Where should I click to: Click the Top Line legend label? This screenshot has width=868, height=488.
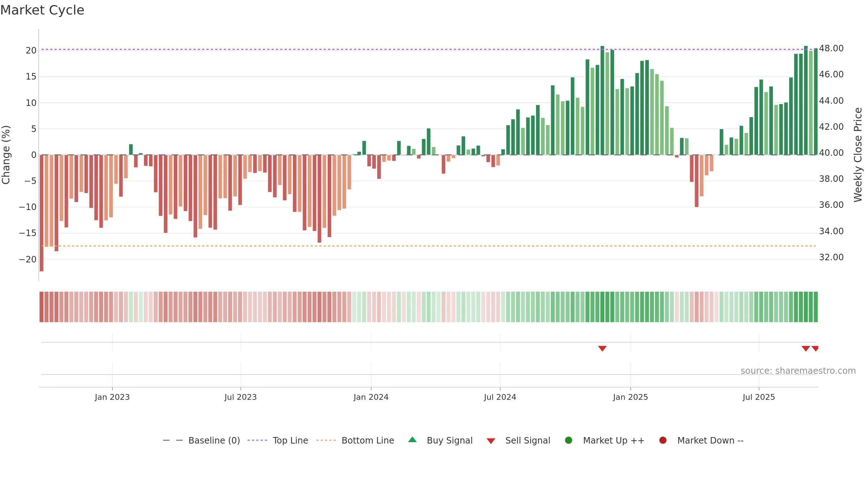click(x=290, y=440)
